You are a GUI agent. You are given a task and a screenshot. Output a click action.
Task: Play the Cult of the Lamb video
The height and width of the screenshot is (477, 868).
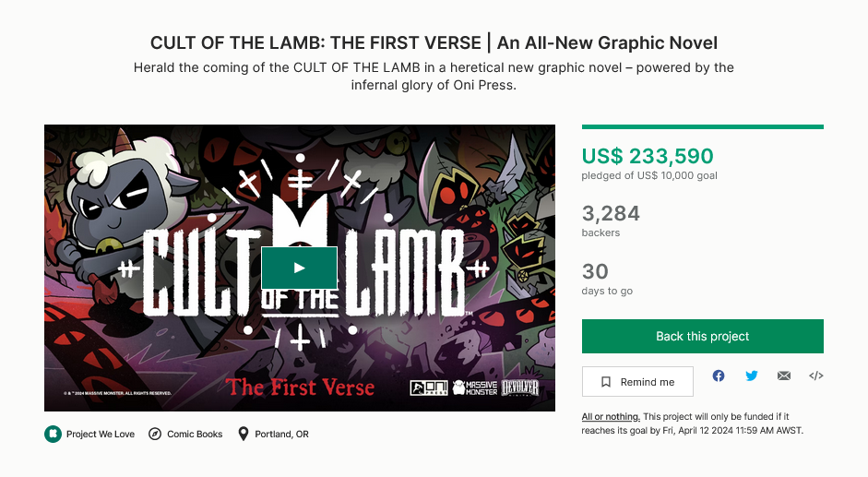pyautogui.click(x=299, y=268)
